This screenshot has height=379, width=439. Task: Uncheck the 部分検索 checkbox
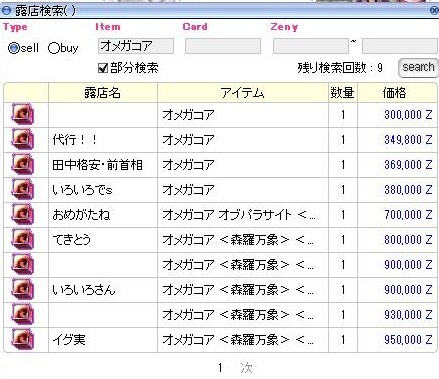[103, 68]
